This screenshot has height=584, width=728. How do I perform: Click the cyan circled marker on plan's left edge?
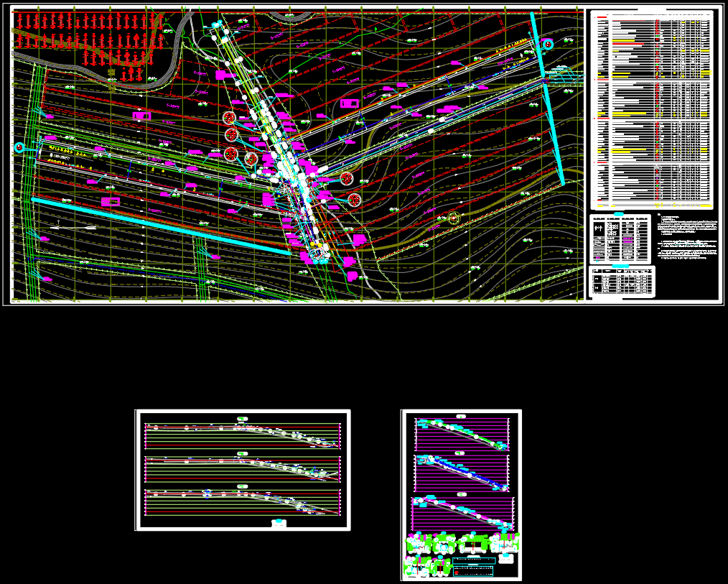(19, 147)
